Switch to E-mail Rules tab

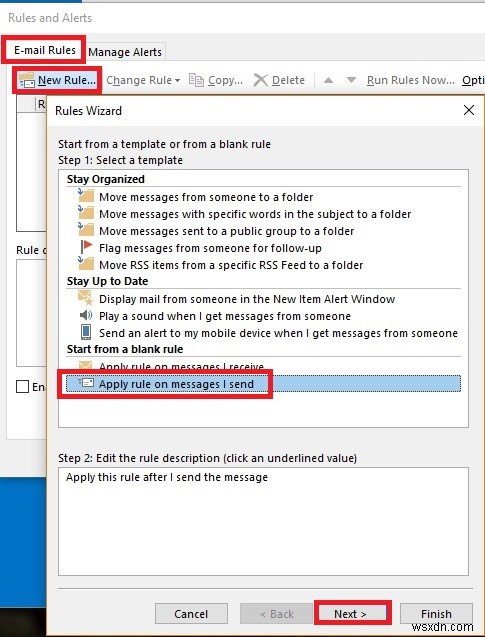point(45,50)
